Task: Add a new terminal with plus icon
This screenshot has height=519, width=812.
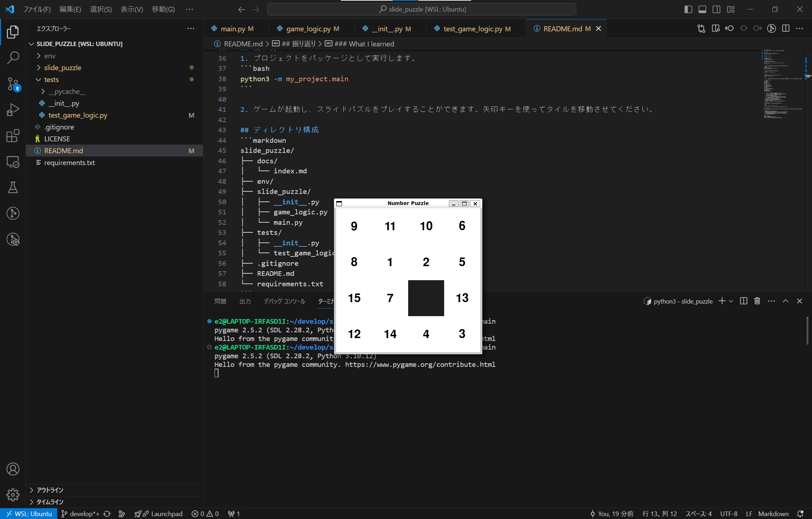Action: pyautogui.click(x=722, y=301)
